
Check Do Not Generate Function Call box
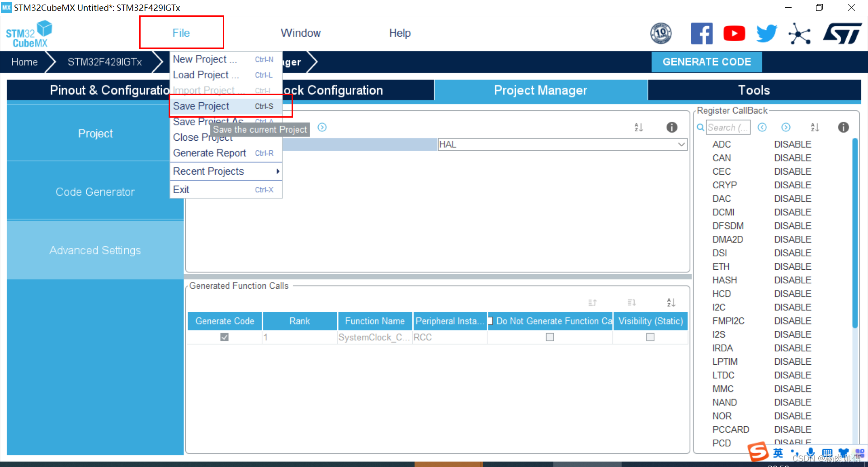coord(550,337)
